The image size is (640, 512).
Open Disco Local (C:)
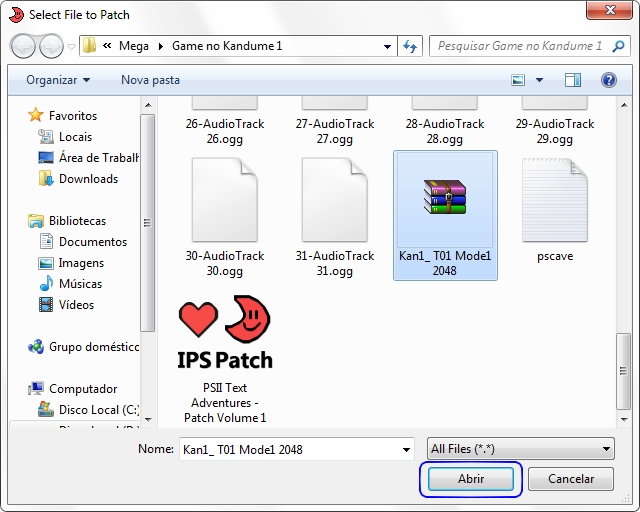pos(99,410)
